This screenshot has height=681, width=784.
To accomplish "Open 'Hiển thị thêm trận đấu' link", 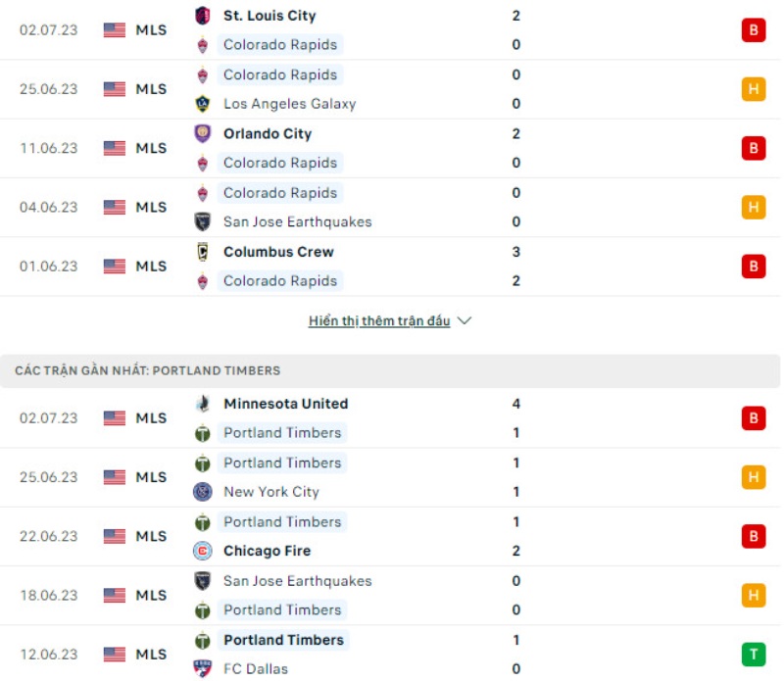I will 379,320.
